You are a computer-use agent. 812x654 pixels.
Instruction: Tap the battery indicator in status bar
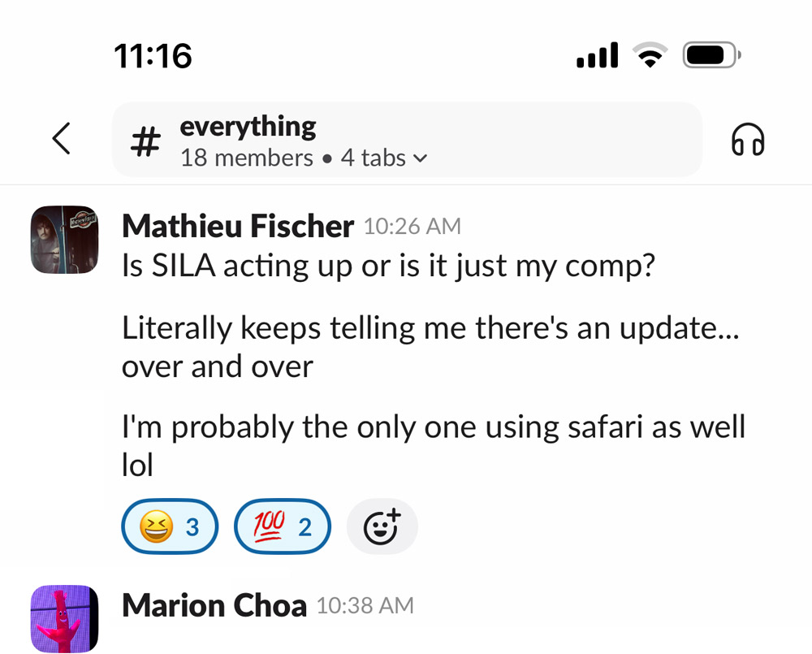tap(711, 56)
